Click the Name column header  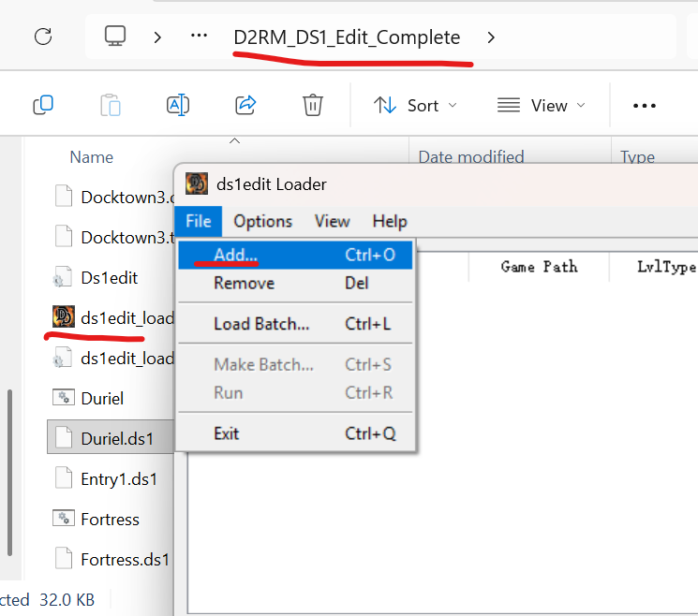click(x=92, y=157)
